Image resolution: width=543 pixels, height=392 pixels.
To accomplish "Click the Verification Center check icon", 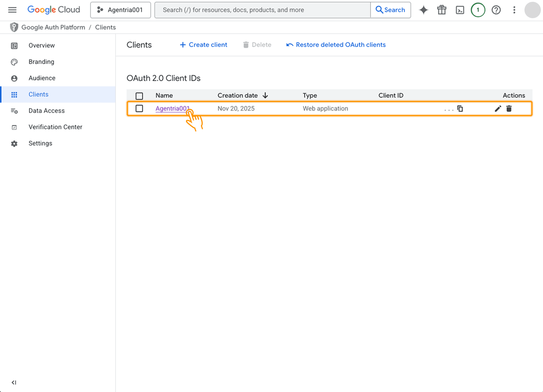I will (x=14, y=127).
